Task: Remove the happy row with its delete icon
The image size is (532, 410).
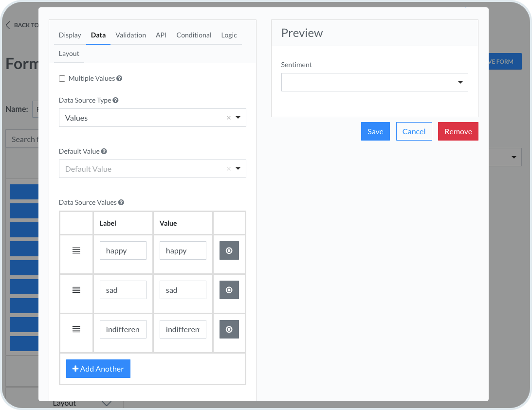Action: coord(229,250)
